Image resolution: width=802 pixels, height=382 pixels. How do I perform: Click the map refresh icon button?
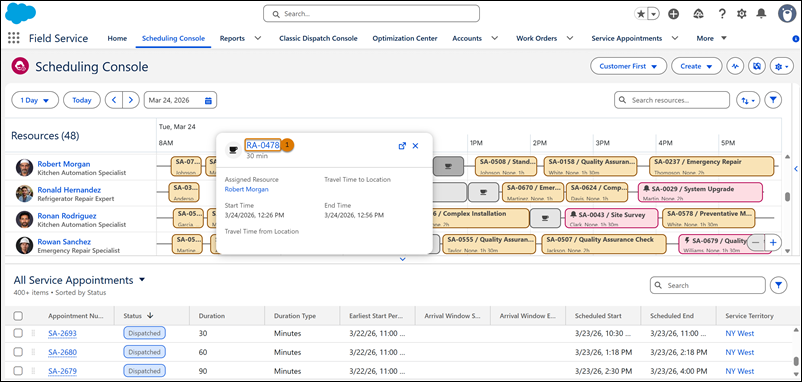(757, 66)
